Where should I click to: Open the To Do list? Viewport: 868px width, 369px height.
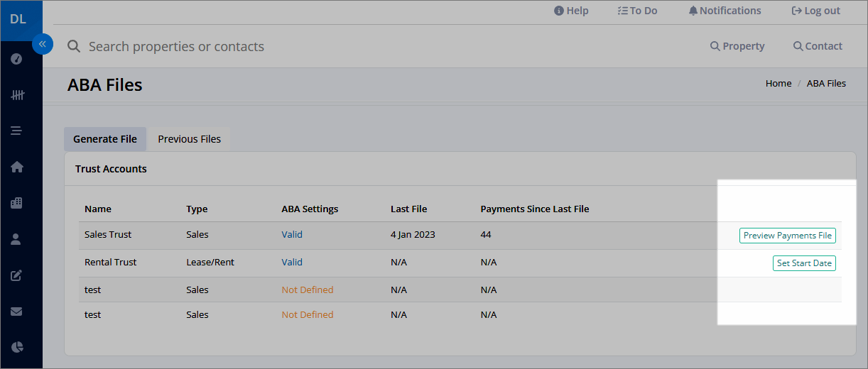point(637,11)
